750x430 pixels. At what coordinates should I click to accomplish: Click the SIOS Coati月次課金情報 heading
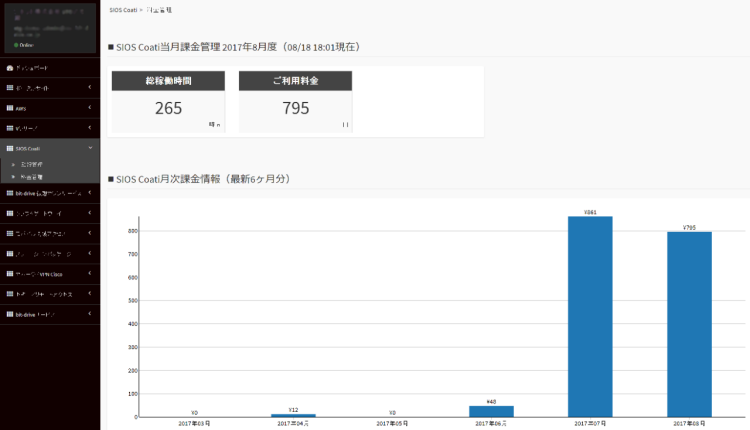tap(199, 179)
